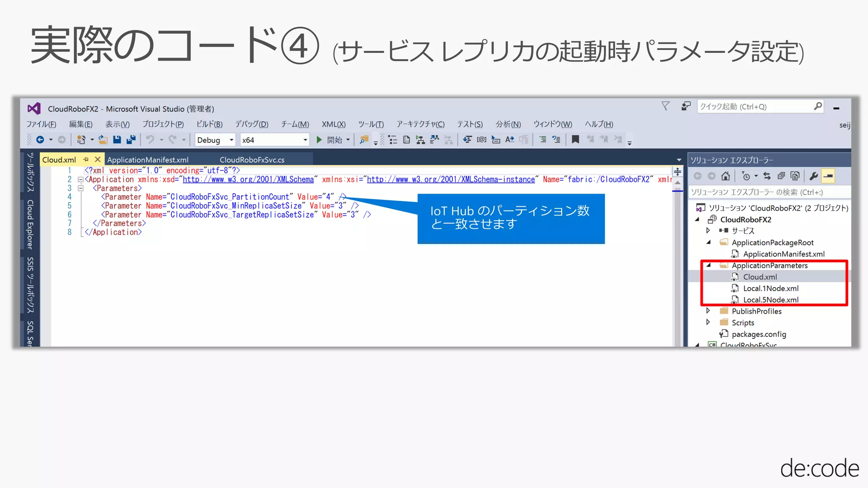
Task: Click Collapse All icon in Solution Explorer
Action: point(781,176)
